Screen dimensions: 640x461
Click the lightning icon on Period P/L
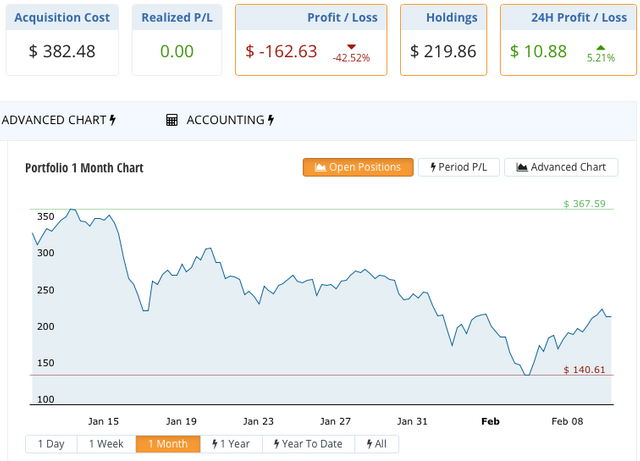click(433, 167)
